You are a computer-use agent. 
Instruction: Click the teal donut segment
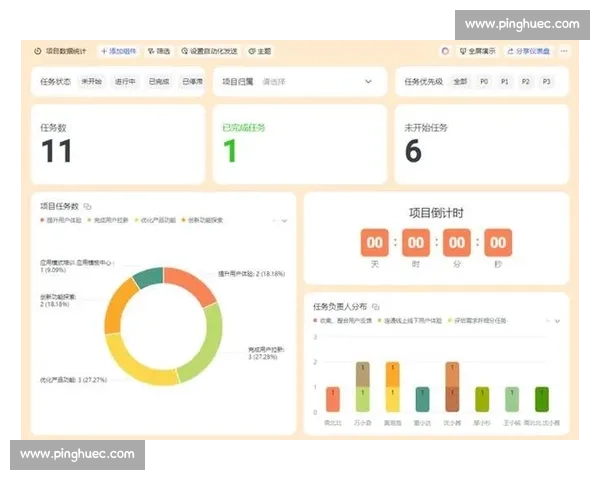[x=150, y=277]
